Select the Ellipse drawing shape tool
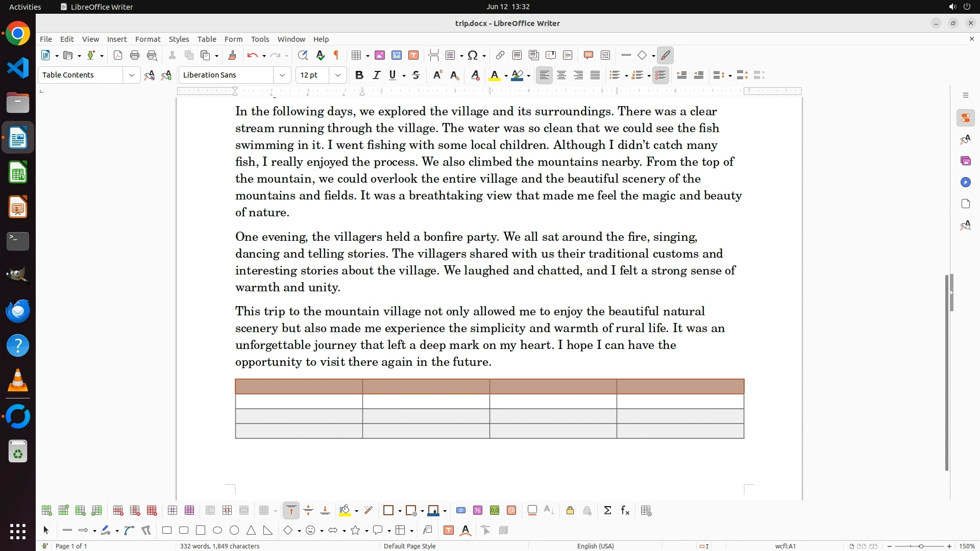Image resolution: width=980 pixels, height=551 pixels. 217,531
